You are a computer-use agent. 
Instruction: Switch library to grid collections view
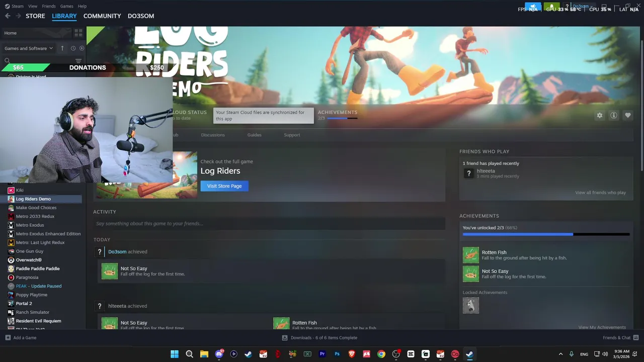[x=78, y=33]
